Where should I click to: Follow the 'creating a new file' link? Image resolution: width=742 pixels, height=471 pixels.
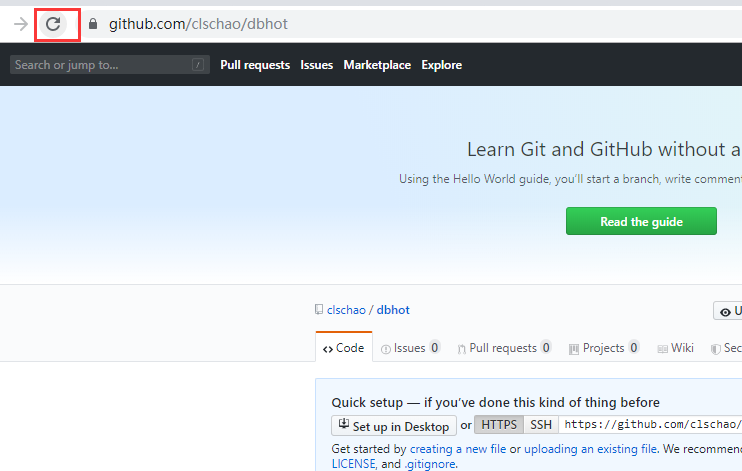458,449
